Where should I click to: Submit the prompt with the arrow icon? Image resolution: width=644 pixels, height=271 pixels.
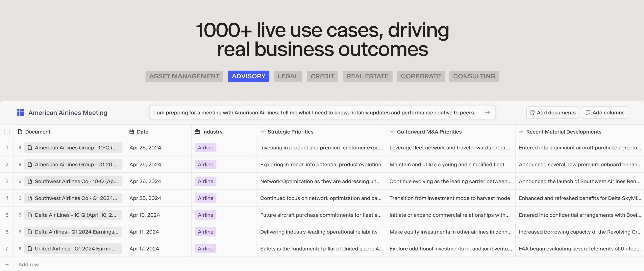point(487,113)
